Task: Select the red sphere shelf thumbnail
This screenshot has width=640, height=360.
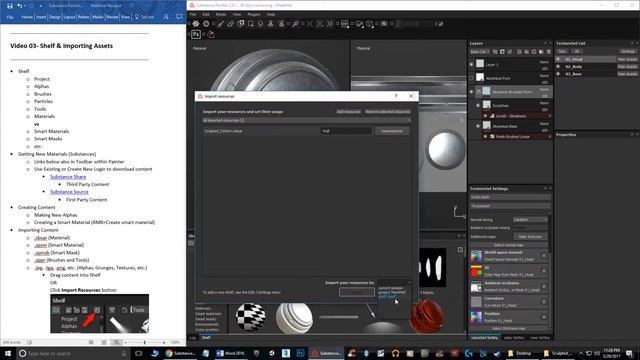Action: click(426, 316)
